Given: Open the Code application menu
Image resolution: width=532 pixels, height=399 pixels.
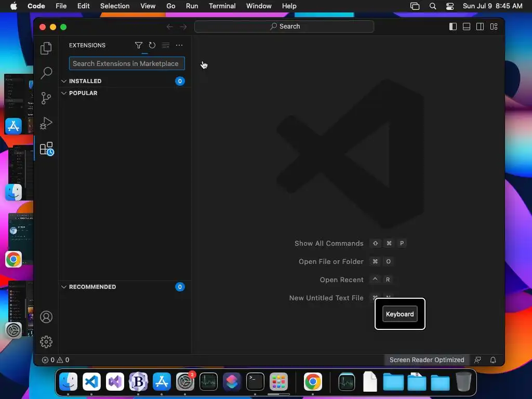Looking at the screenshot, I should point(36,6).
